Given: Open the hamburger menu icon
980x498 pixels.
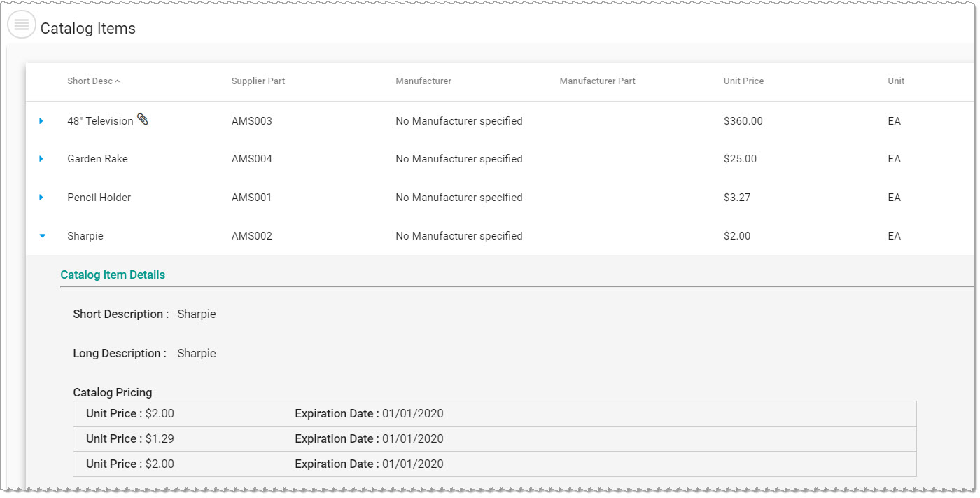Looking at the screenshot, I should [x=22, y=25].
